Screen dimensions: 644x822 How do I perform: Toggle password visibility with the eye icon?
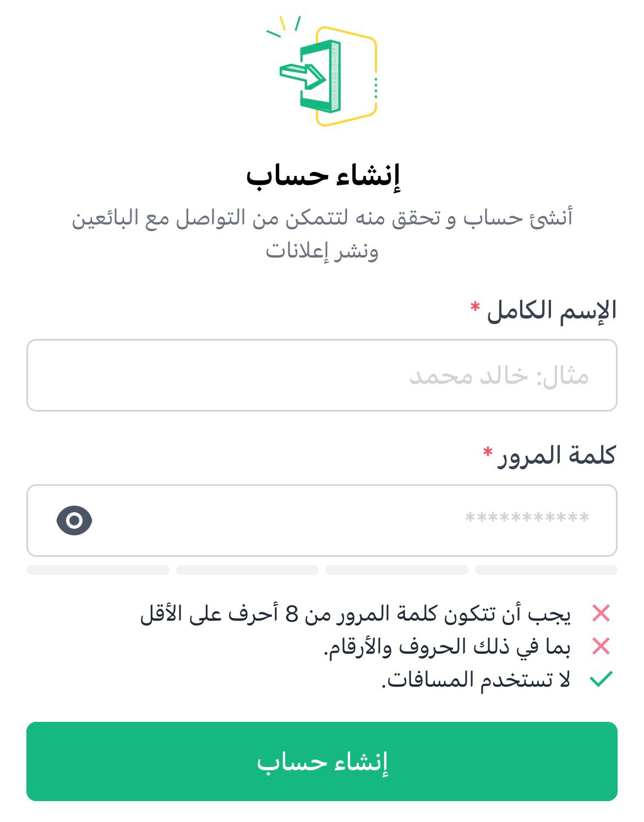pyautogui.click(x=74, y=520)
